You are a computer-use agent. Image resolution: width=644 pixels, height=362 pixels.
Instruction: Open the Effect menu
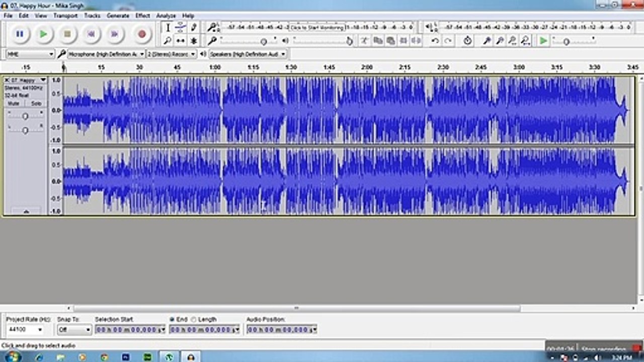tap(143, 16)
